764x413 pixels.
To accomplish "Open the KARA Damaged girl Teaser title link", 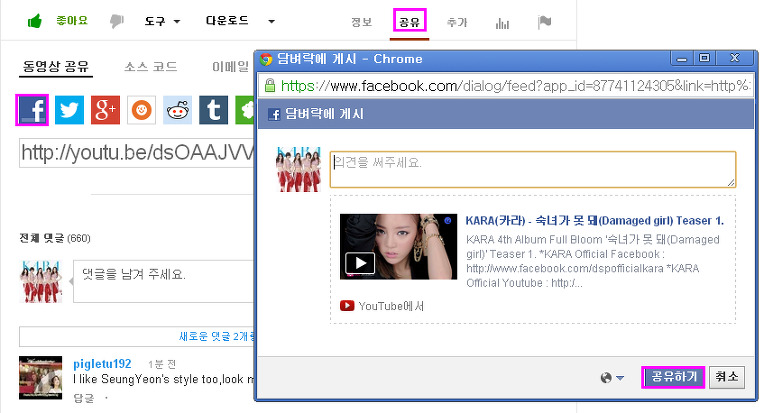I will (x=594, y=221).
